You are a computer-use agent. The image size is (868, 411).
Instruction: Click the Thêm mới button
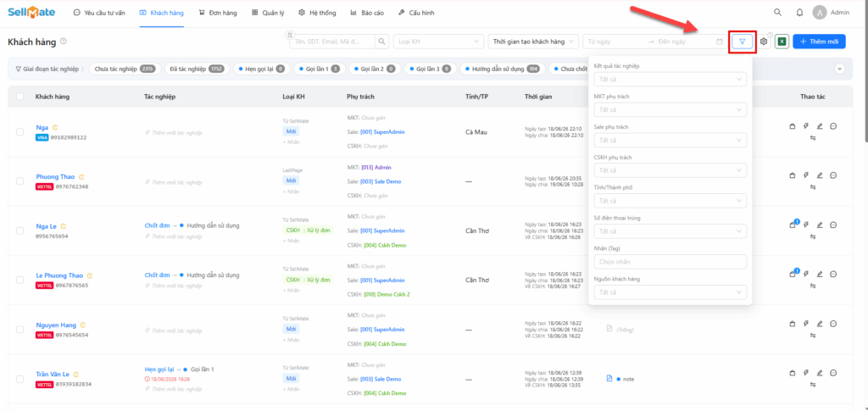click(x=820, y=42)
